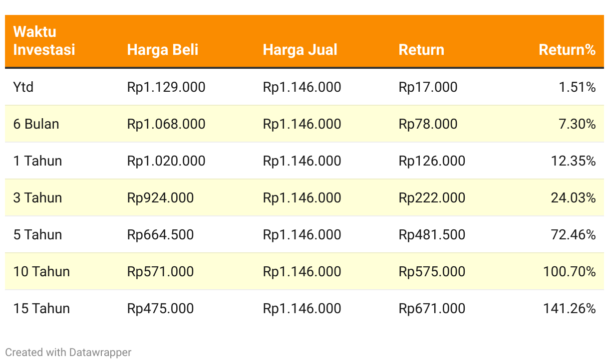Click the Rp1.129.000 purchase price cell
Screen dimensions: 609x364
166,87
